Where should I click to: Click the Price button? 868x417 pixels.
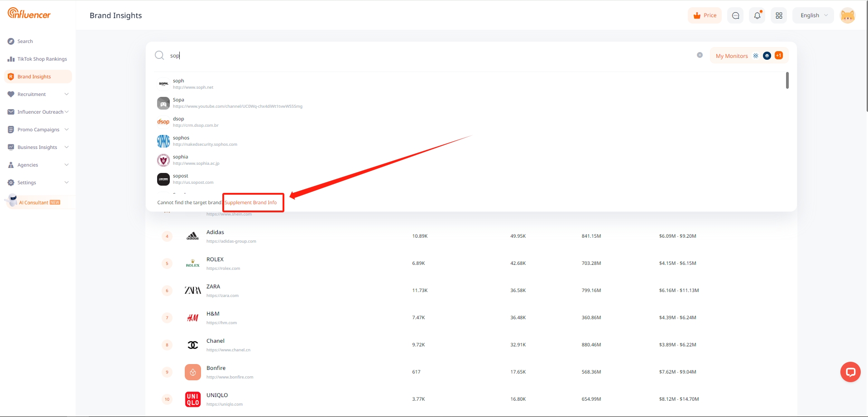705,15
